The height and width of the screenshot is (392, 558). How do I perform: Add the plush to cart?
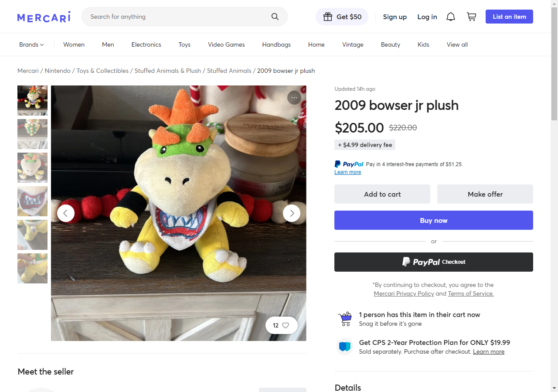click(x=382, y=194)
